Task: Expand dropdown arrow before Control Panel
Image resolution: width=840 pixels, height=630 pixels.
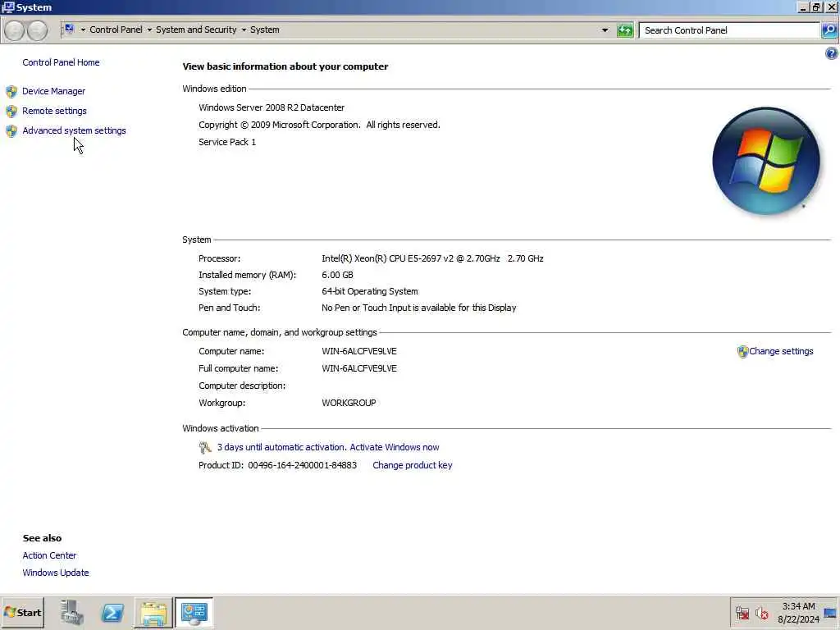Action: click(x=83, y=30)
